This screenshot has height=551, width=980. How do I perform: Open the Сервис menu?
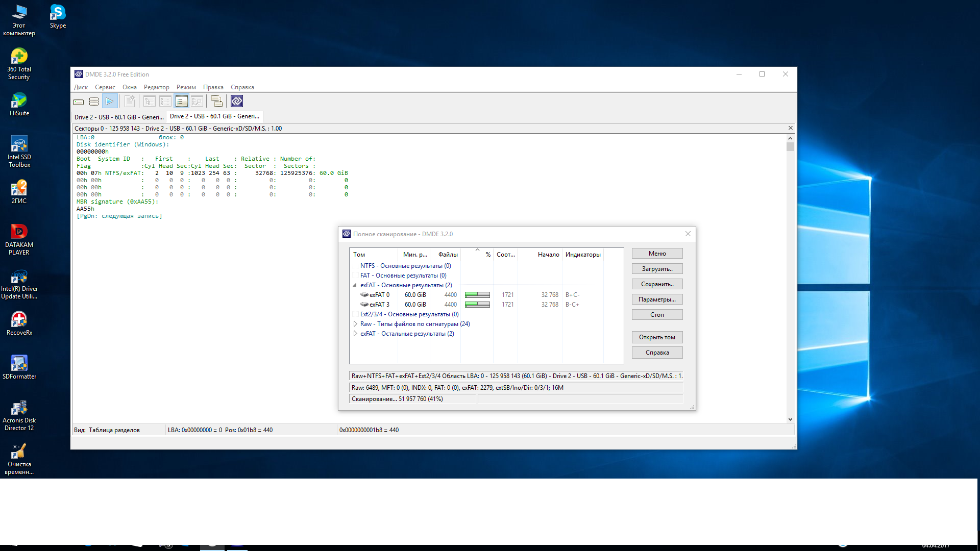click(x=105, y=87)
